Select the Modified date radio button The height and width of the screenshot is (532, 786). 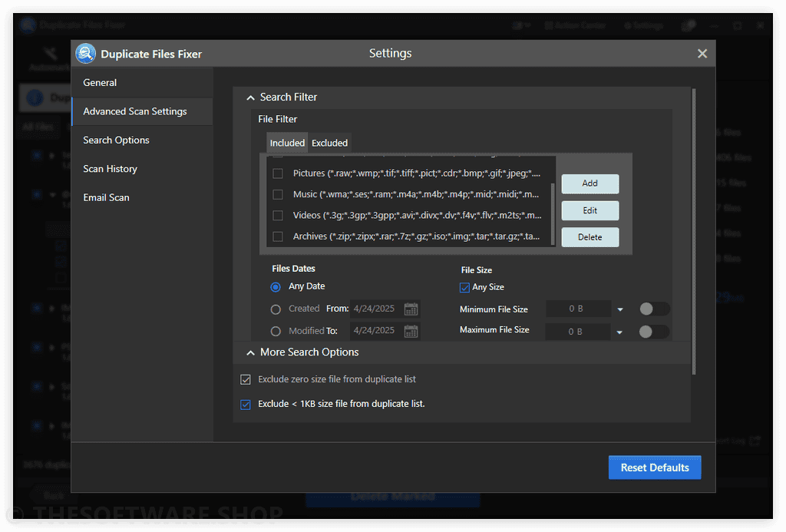point(276,332)
